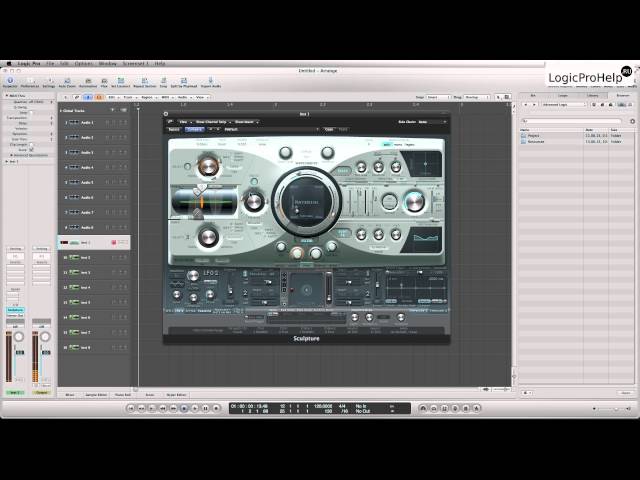
Task: Open the plugin window View dropdown
Action: pos(184,122)
